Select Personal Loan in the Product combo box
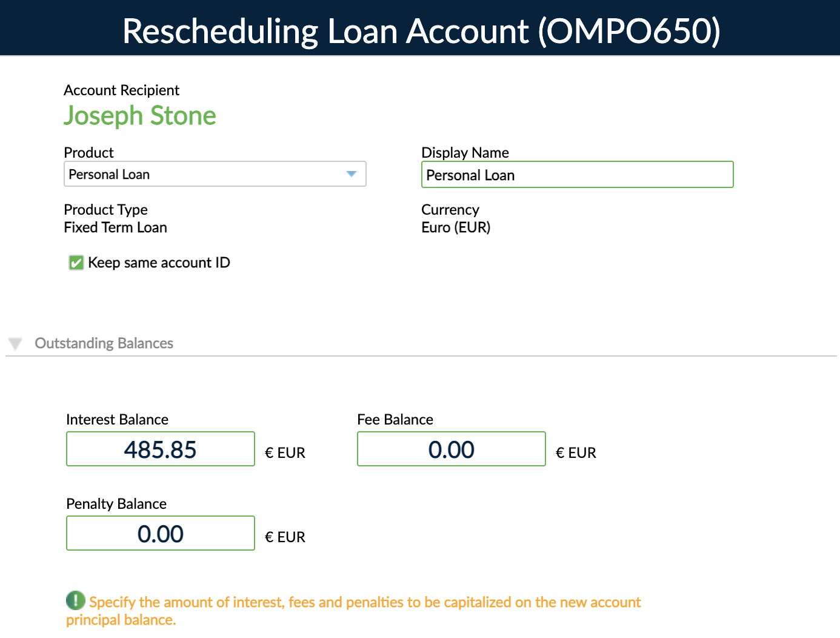840x638 pixels. pyautogui.click(x=215, y=174)
